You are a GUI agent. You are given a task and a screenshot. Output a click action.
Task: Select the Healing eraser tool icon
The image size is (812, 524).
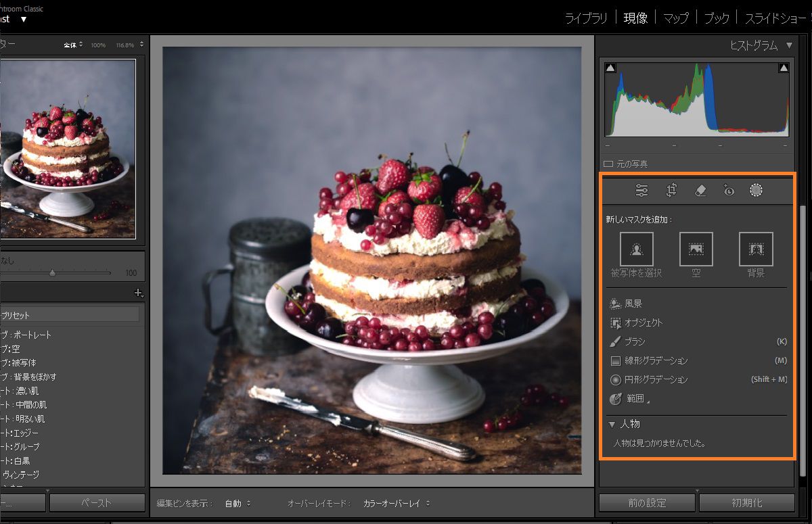pos(700,191)
